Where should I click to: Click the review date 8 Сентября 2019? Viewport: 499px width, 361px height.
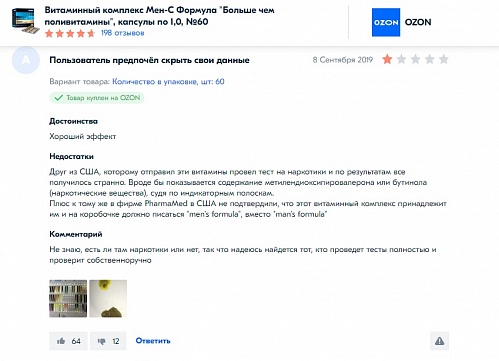point(343,60)
